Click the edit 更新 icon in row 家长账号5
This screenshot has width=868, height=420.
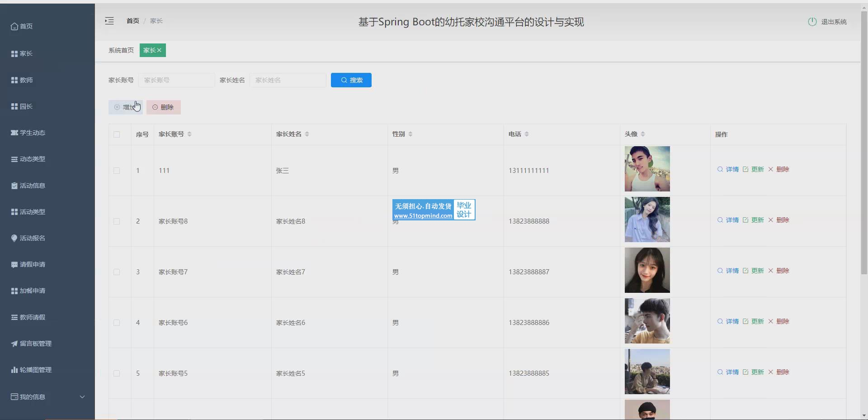tap(745, 372)
